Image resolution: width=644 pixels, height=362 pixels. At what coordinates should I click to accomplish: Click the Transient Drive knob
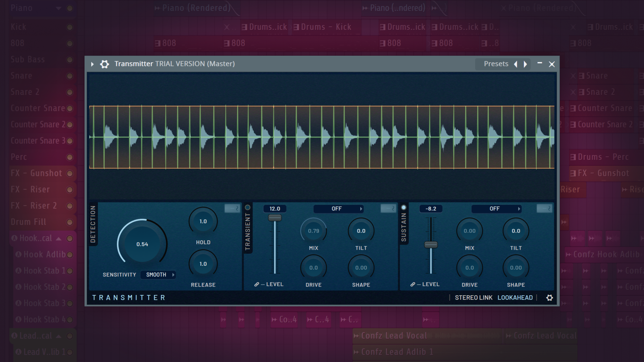tap(314, 268)
